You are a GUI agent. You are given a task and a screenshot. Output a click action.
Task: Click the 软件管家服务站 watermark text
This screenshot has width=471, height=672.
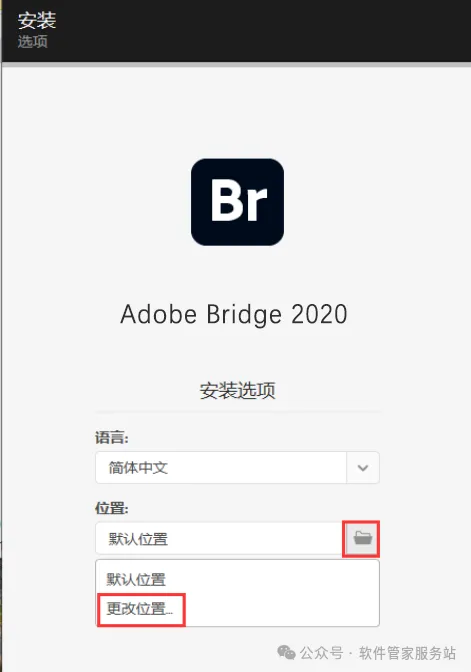[408, 653]
